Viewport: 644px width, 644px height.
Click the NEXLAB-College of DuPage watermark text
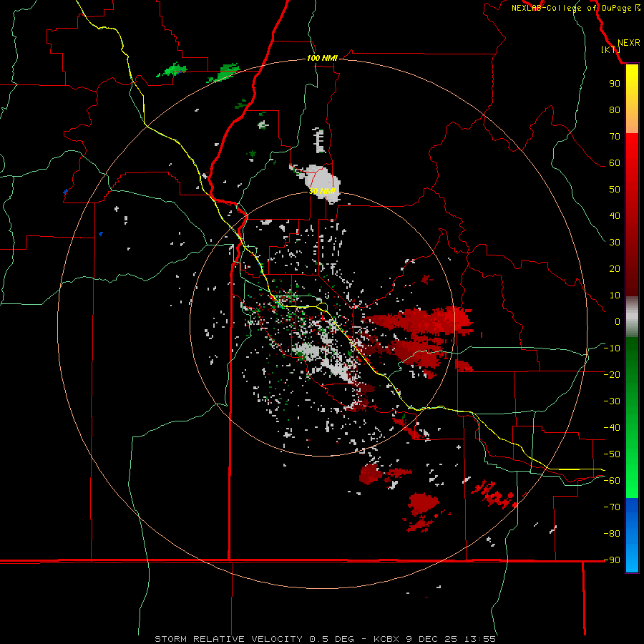(575, 8)
